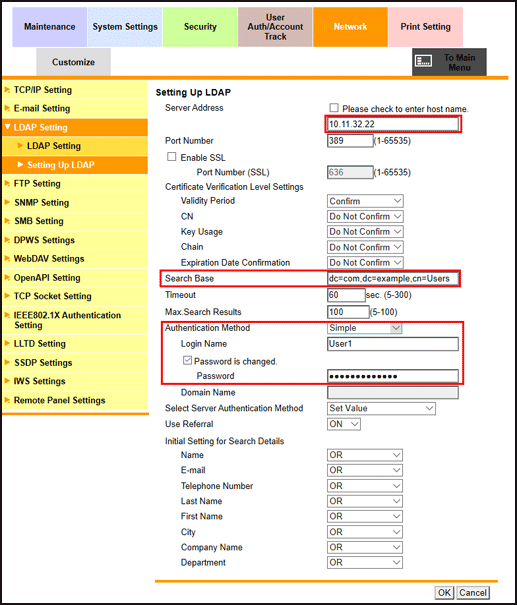Image resolution: width=517 pixels, height=605 pixels.
Task: Open the Department search dropdown
Action: click(x=365, y=563)
